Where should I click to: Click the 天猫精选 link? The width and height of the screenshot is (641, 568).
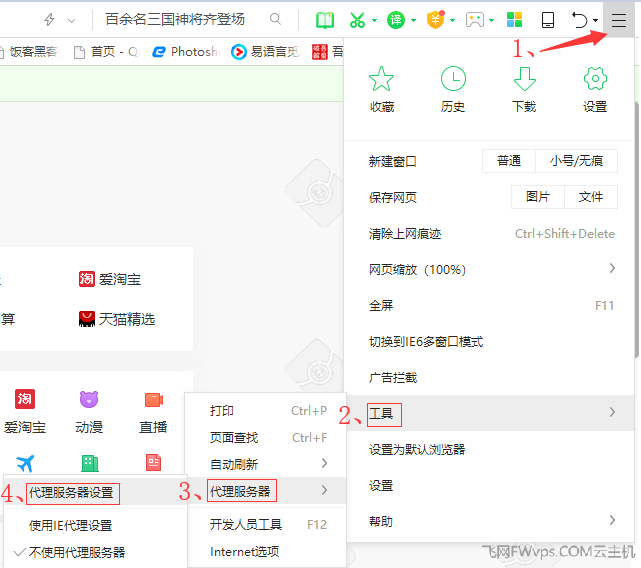117,319
